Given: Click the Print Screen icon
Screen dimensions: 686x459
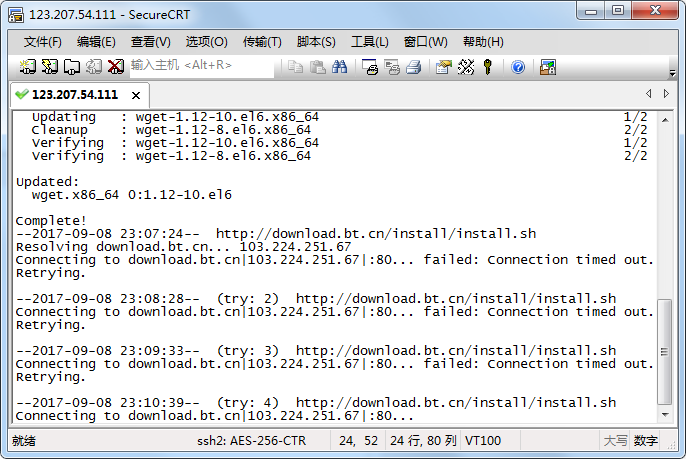Looking at the screenshot, I should click(x=370, y=67).
